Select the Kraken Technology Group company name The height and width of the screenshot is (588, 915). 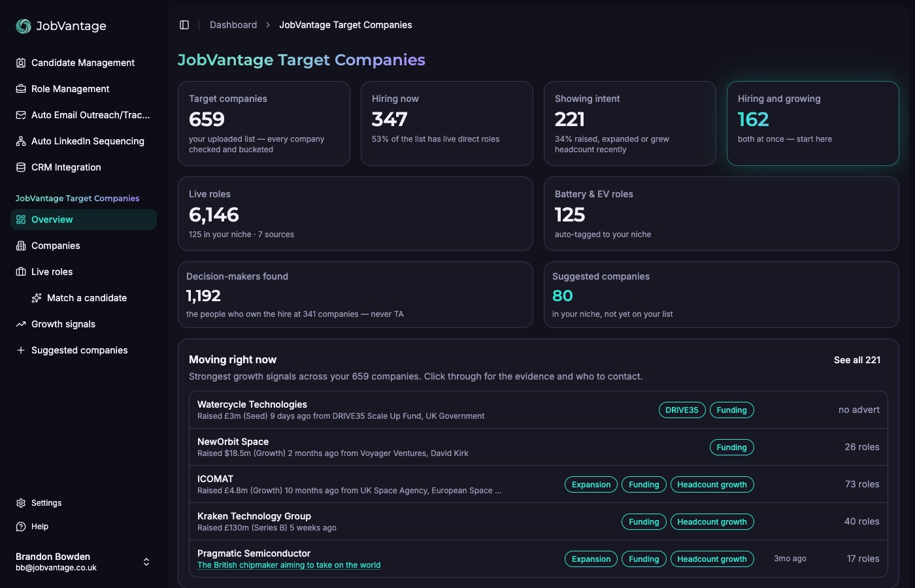click(x=254, y=516)
